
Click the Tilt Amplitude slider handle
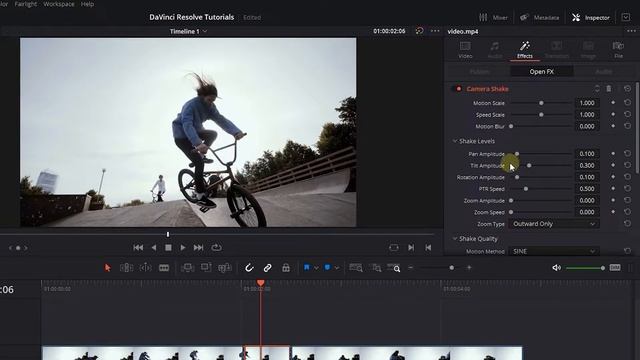[x=529, y=165]
